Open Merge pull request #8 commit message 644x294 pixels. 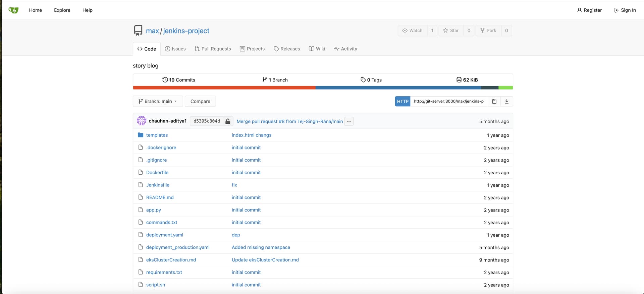point(290,121)
